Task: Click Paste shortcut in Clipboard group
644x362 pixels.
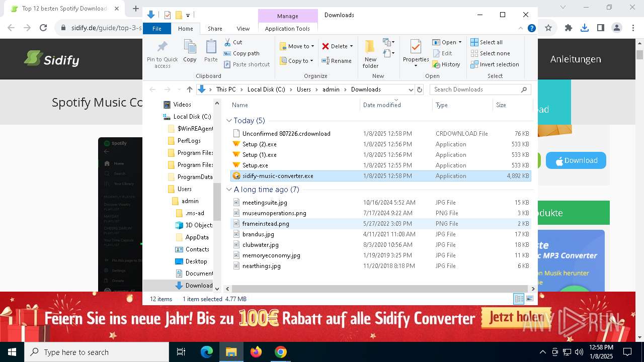Action: tap(247, 64)
